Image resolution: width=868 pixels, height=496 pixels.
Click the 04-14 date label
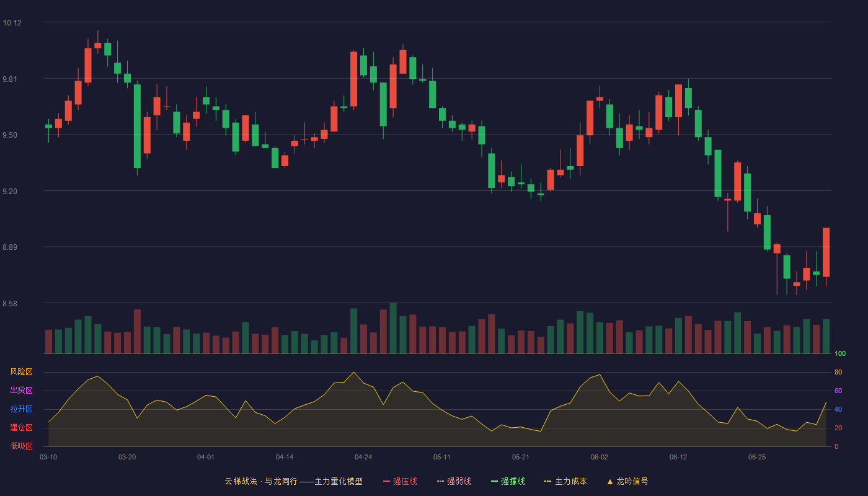tap(285, 457)
